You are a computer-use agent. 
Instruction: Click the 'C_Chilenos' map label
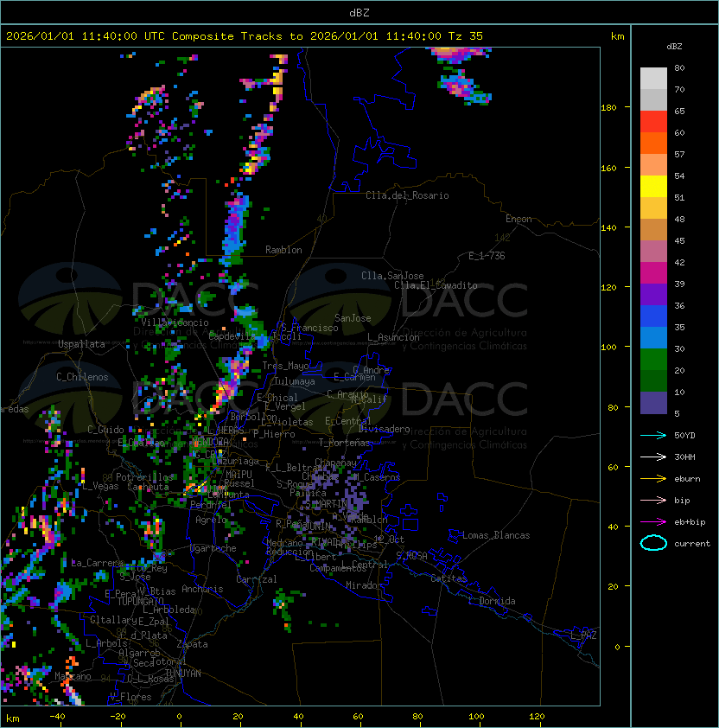[82, 377]
